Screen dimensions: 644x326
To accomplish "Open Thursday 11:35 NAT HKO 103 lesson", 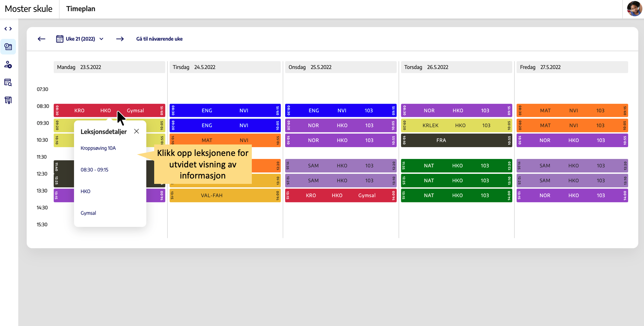I will [x=456, y=166].
